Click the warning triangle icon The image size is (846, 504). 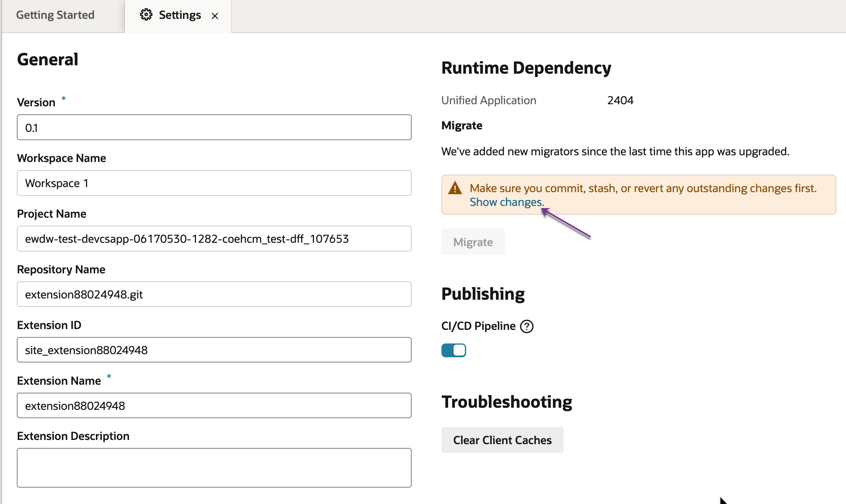tap(455, 188)
